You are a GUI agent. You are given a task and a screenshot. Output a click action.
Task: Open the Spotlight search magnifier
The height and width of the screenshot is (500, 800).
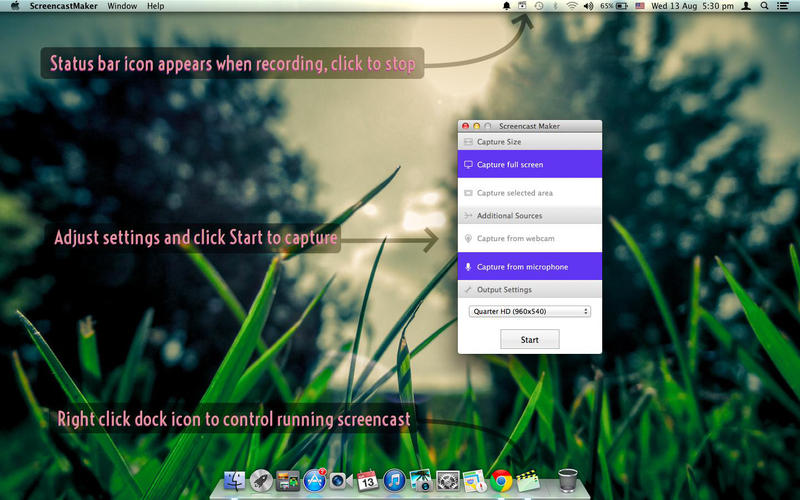(765, 6)
